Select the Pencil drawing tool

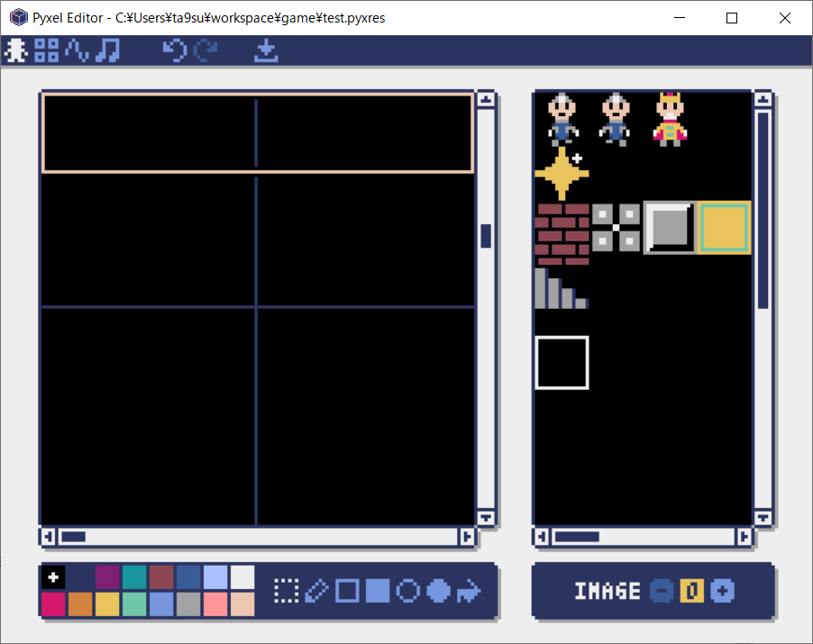coord(316,591)
